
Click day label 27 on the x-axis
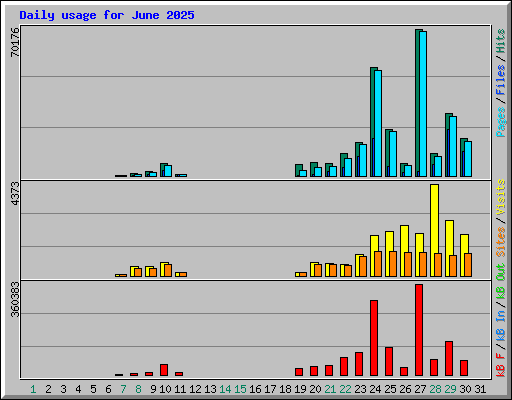pyautogui.click(x=420, y=389)
